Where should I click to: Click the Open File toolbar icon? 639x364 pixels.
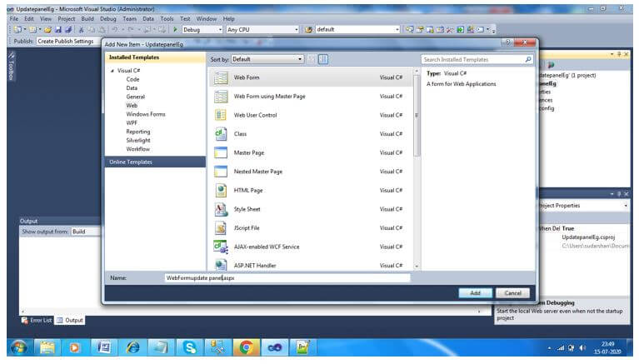pyautogui.click(x=47, y=30)
